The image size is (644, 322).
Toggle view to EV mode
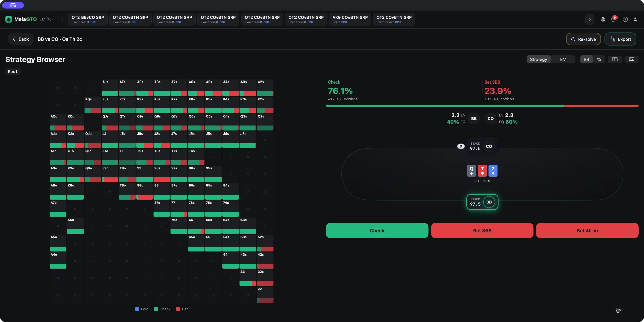[563, 59]
